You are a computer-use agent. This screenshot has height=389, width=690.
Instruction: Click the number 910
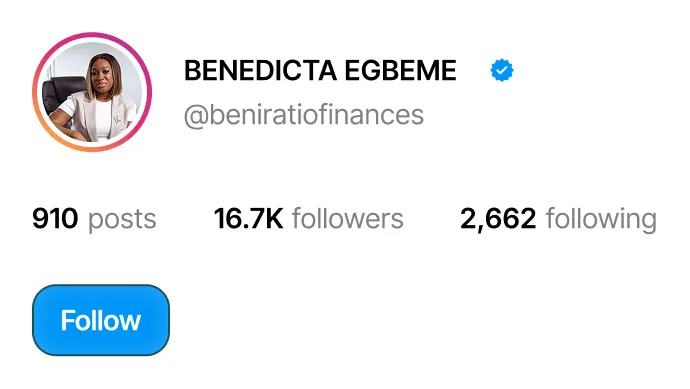55,219
